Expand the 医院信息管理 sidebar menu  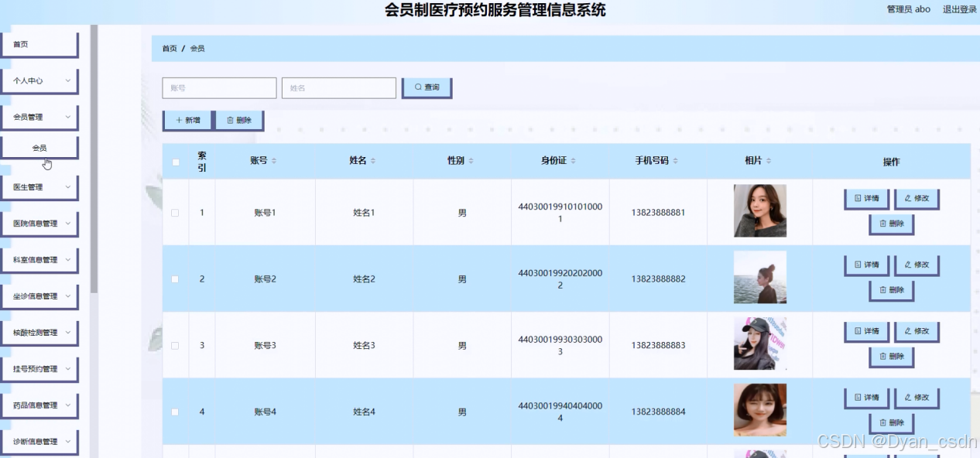pyautogui.click(x=39, y=224)
